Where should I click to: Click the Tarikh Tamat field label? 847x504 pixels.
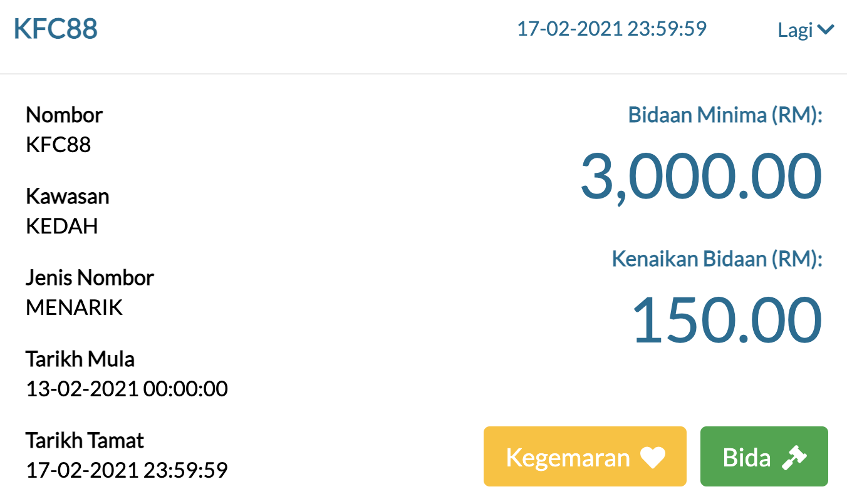pos(85,440)
